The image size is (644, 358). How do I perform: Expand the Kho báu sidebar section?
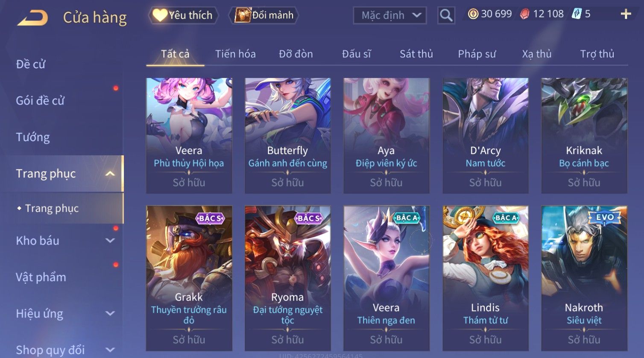[x=110, y=241]
